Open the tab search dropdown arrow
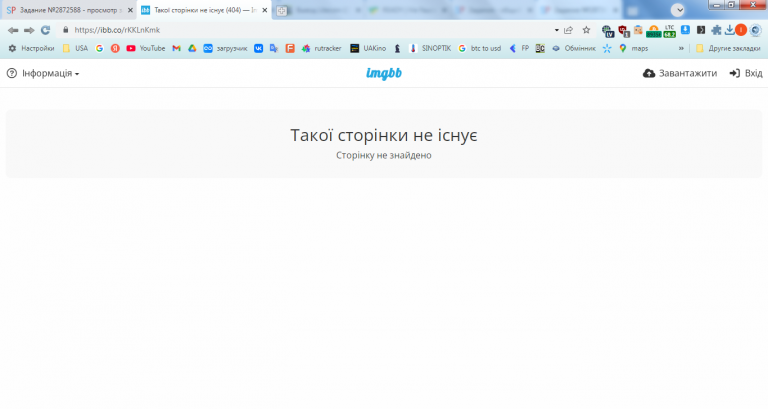This screenshot has height=409, width=768. pos(677,10)
